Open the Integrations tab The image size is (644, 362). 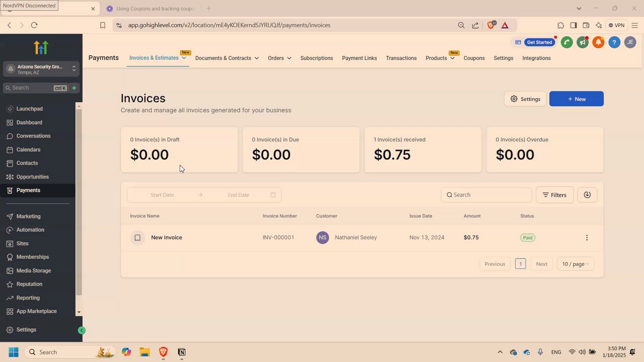pos(536,58)
